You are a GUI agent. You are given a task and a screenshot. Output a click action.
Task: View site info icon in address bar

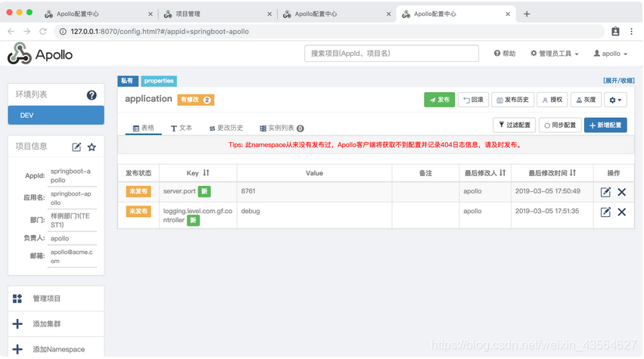click(63, 31)
